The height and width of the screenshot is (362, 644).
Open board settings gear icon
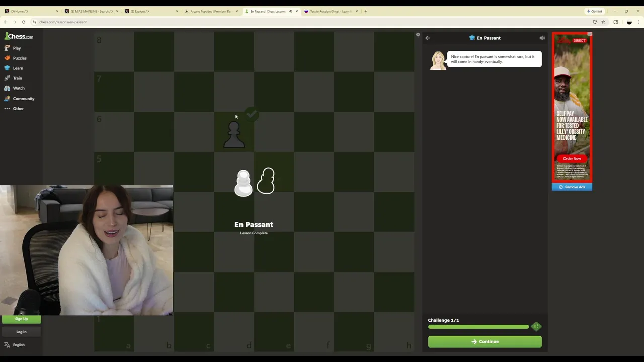(418, 35)
